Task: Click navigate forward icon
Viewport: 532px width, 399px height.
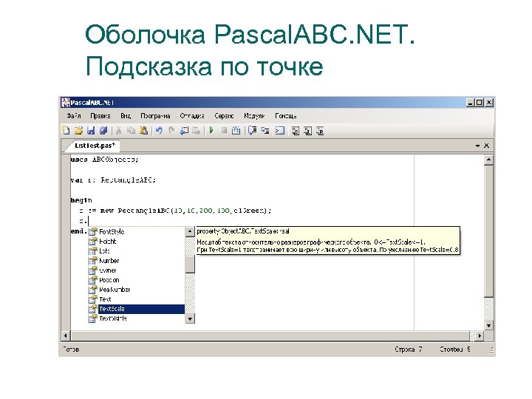Action: 196,130
